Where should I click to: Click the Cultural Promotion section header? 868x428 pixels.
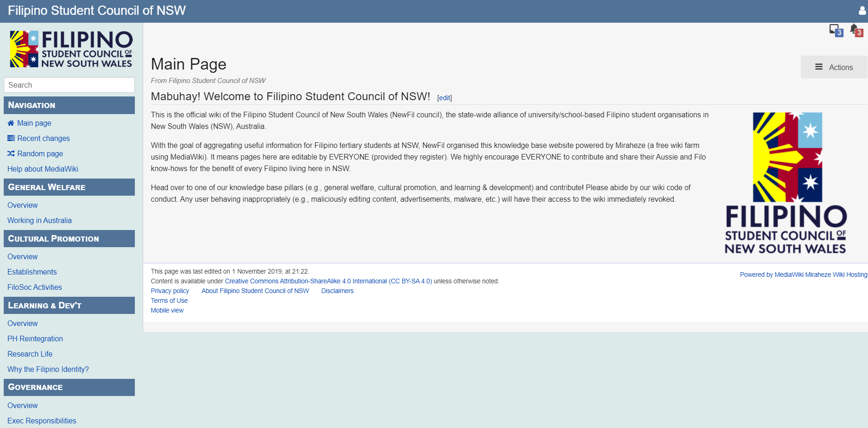69,239
